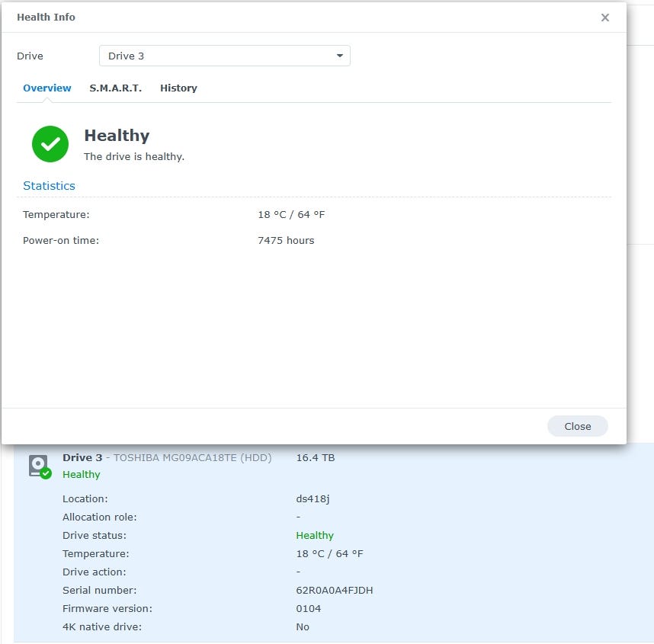Click the Drive 3 HDD icon in list
654x644 pixels.
pyautogui.click(x=40, y=467)
